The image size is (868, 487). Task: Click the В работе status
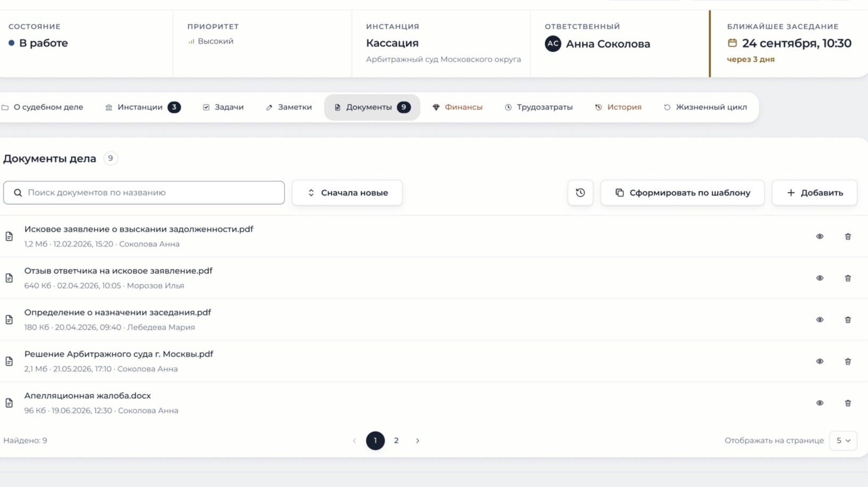(x=38, y=43)
